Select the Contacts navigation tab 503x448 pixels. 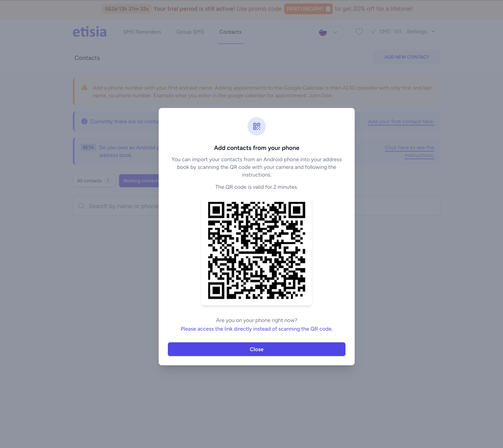[230, 32]
